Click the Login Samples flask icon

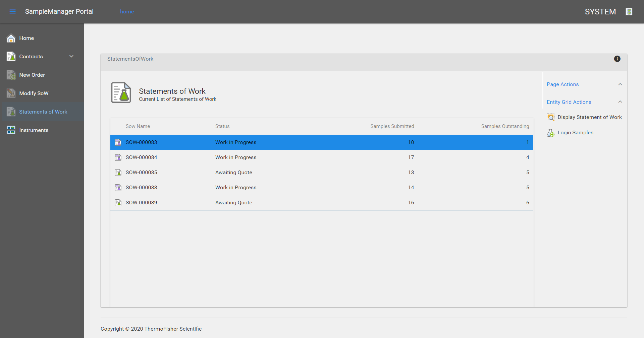(550, 133)
